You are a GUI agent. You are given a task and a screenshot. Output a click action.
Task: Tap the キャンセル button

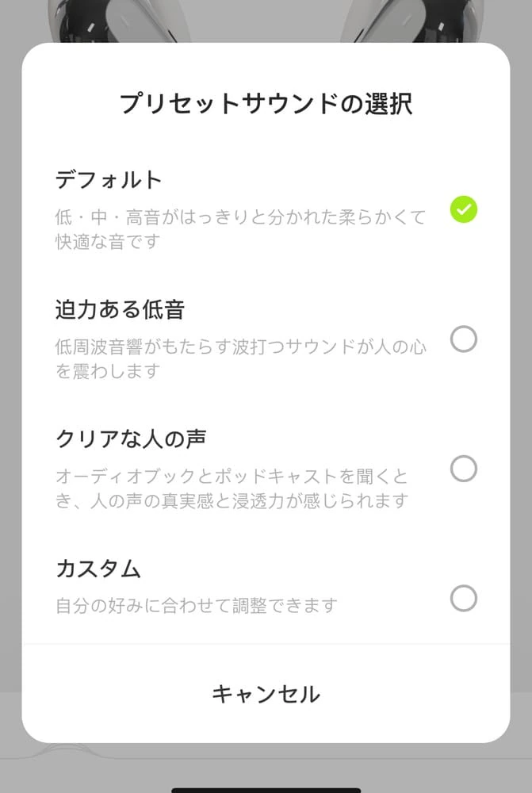tap(266, 695)
